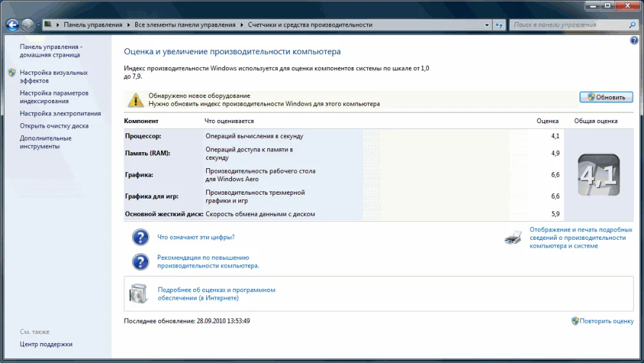Click the software box icon beside Подробнее об оценках
Viewport: 644px width, 363px height.
click(138, 293)
